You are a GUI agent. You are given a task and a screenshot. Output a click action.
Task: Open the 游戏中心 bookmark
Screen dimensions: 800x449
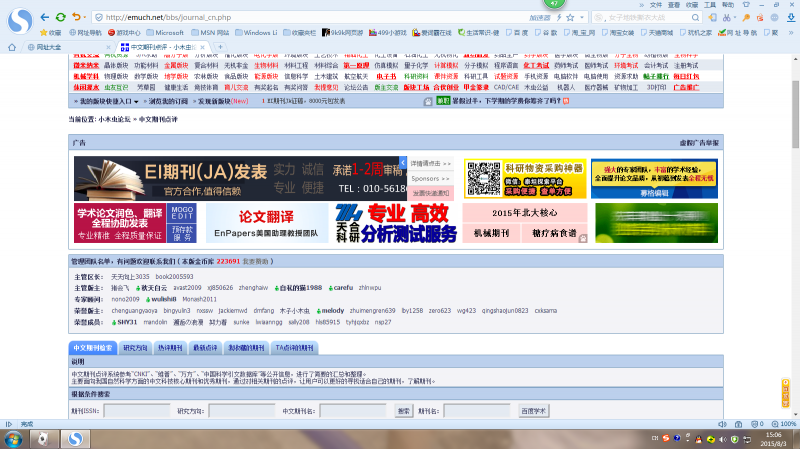[x=124, y=33]
